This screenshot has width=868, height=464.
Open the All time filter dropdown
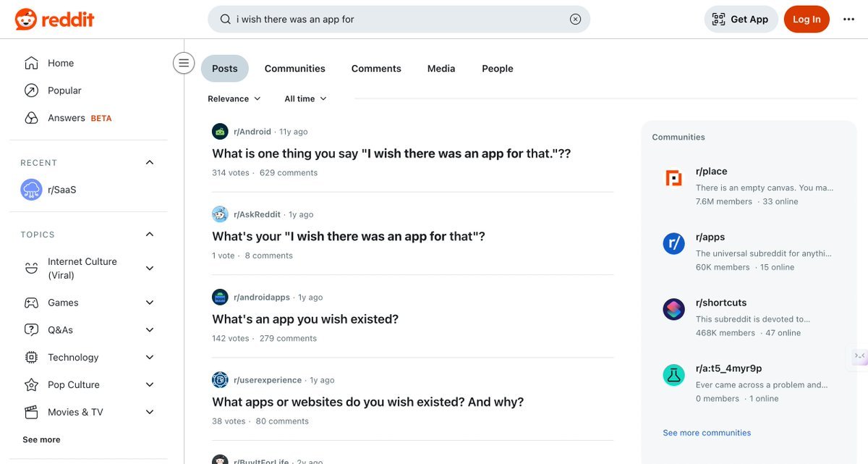tap(305, 98)
